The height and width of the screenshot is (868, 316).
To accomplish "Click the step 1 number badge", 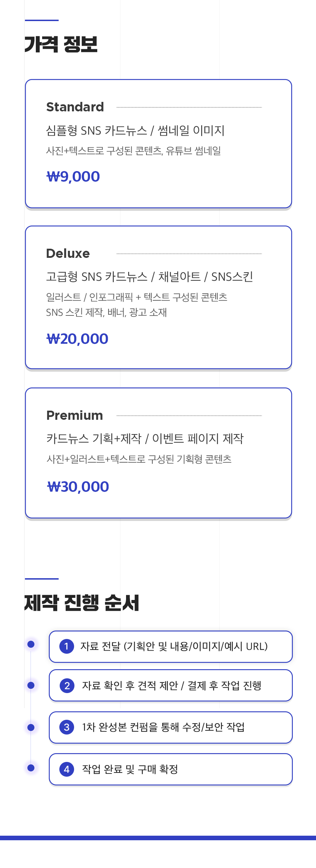I will click(67, 646).
